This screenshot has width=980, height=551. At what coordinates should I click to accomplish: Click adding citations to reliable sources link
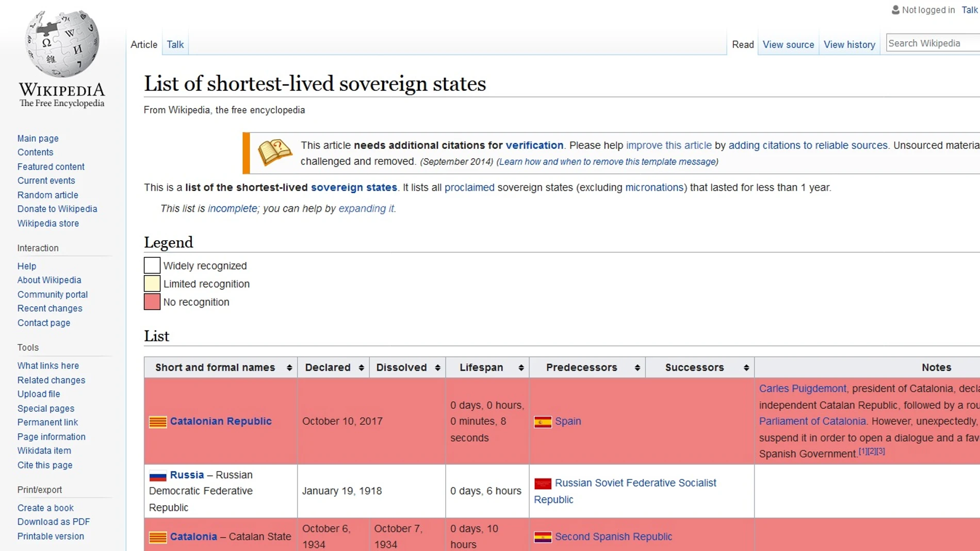[x=808, y=145]
